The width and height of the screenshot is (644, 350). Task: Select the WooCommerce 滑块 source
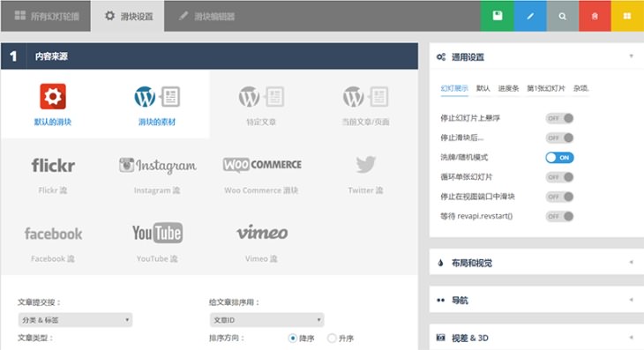click(262, 173)
